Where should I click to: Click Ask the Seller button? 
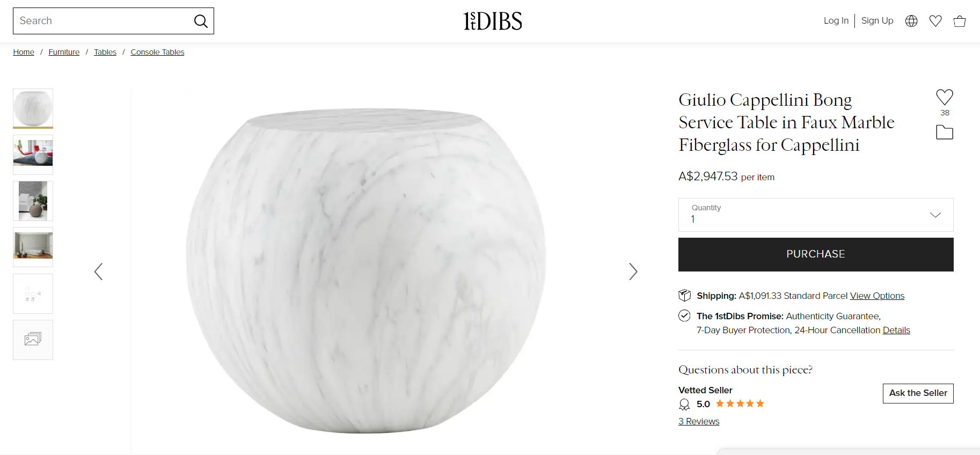point(918,393)
